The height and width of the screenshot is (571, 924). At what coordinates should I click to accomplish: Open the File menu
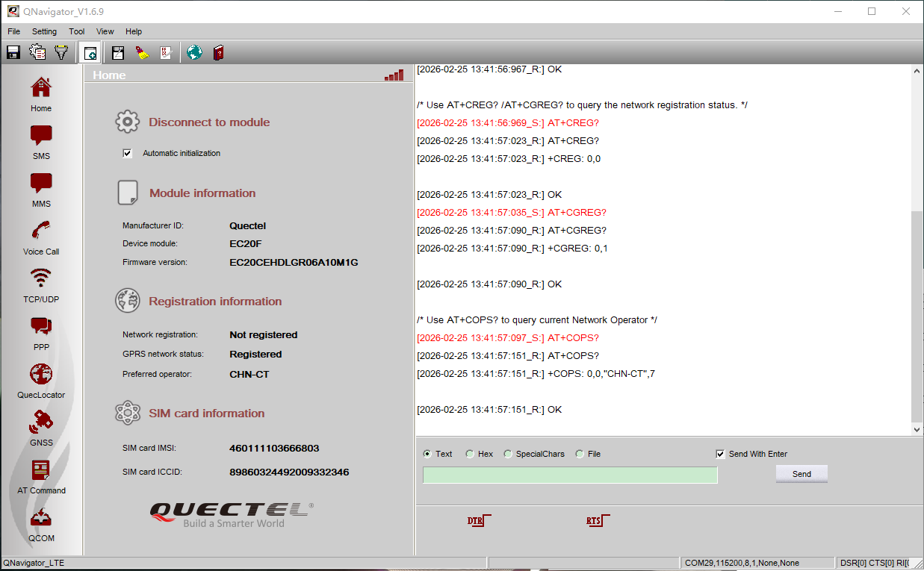coord(14,31)
